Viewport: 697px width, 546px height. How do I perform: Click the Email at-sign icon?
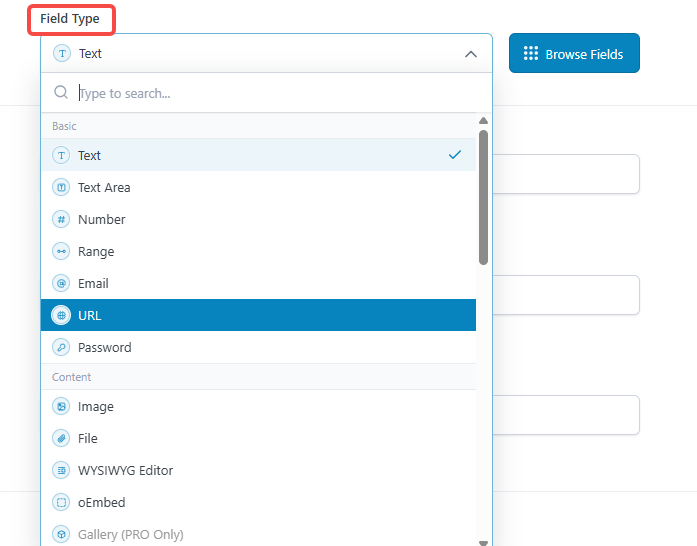(x=61, y=283)
